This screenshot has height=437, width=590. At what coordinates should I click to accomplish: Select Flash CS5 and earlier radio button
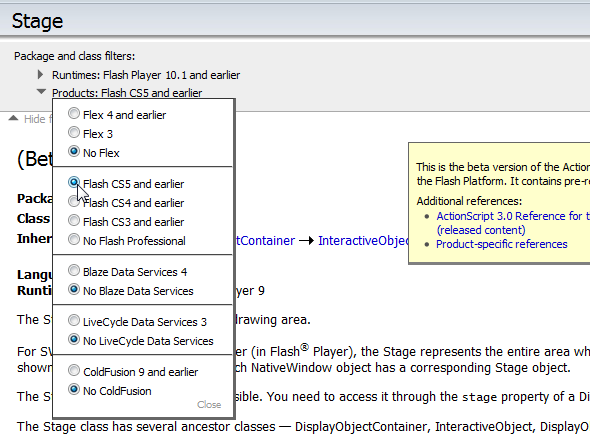(74, 183)
